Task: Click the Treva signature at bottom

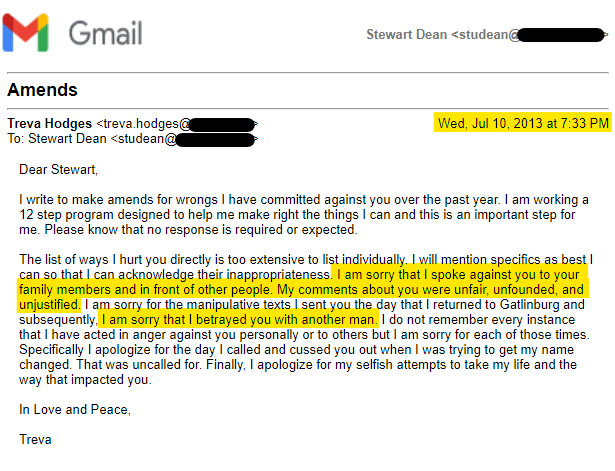Action: (x=36, y=439)
